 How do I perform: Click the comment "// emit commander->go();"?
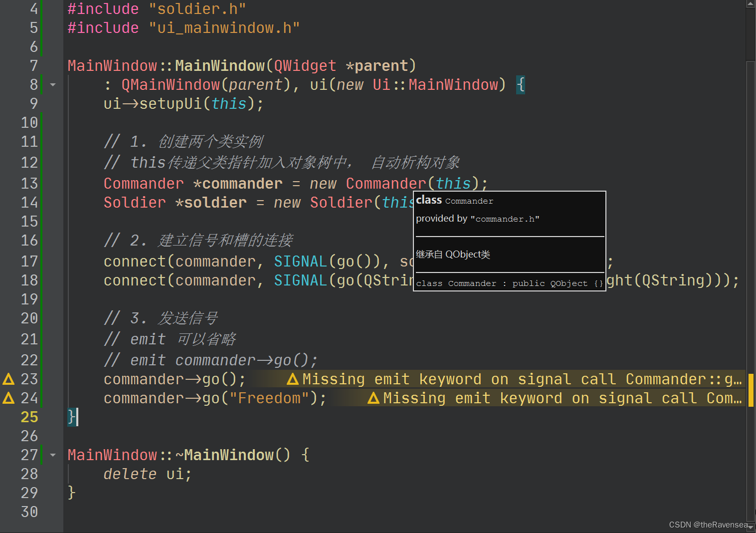[x=210, y=360]
